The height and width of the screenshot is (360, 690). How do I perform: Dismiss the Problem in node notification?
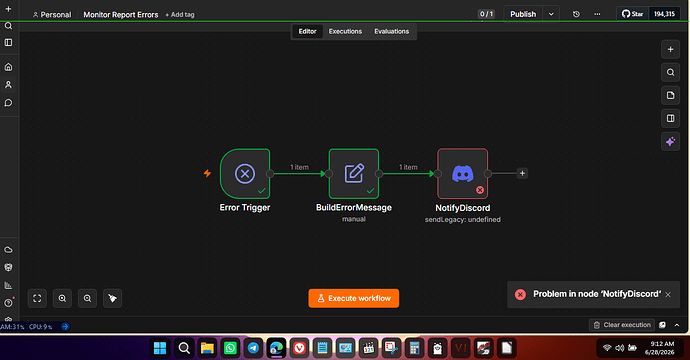coord(668,294)
